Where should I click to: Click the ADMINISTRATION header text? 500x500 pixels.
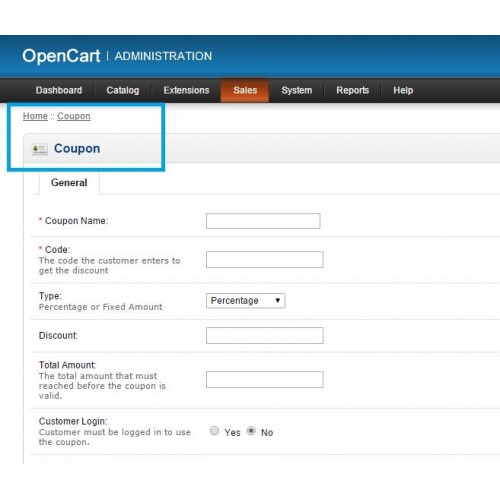[163, 56]
